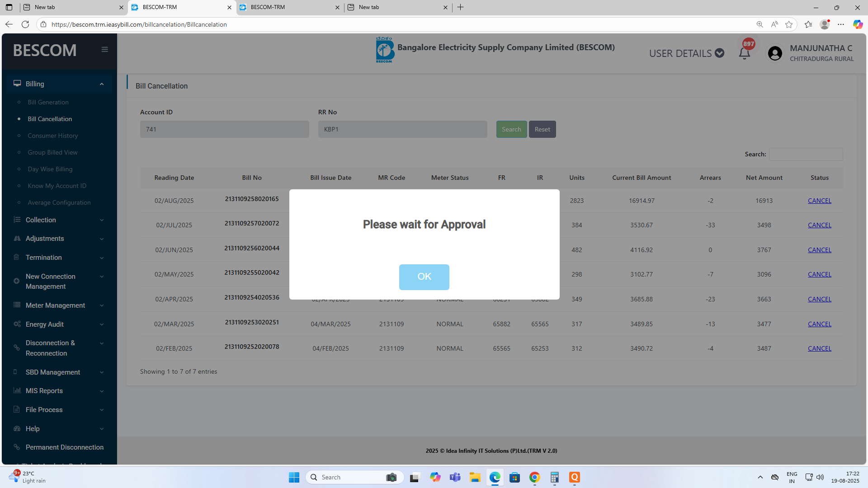Open the Copilot icon in browser toolbar

(857, 24)
